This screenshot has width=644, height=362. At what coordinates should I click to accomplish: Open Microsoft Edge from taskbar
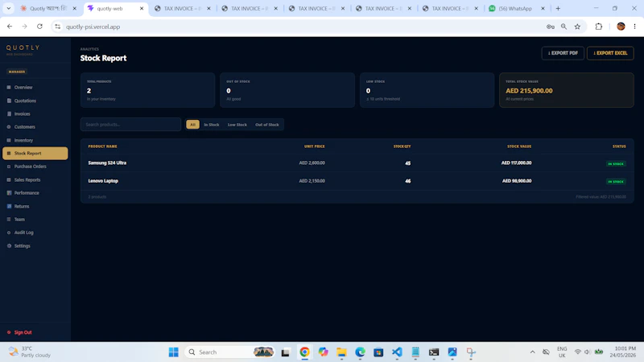[360, 352]
